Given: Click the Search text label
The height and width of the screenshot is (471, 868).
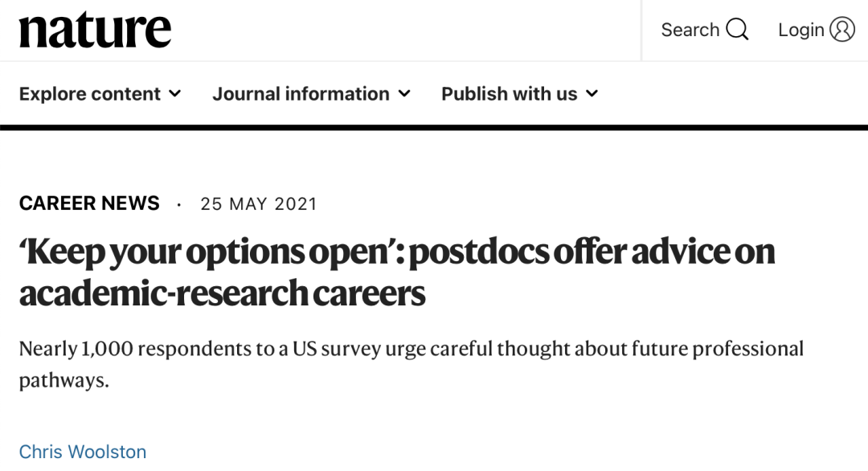Looking at the screenshot, I should pyautogui.click(x=690, y=29).
